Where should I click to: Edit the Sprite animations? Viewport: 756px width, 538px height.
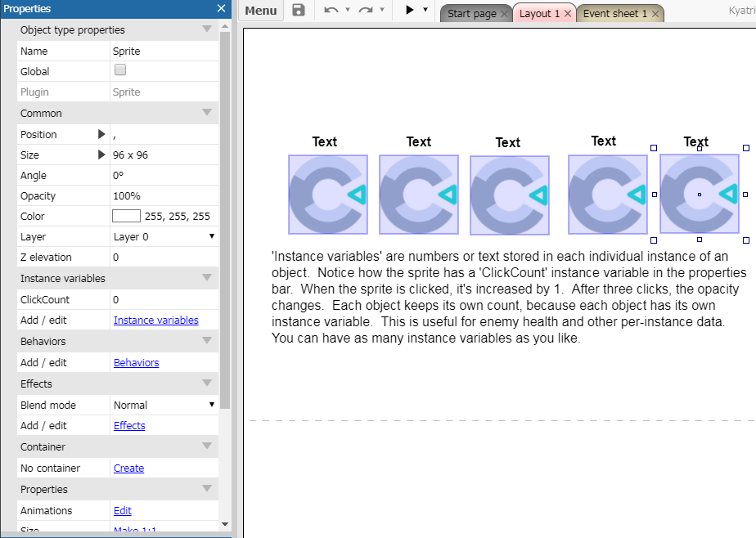pyautogui.click(x=122, y=510)
